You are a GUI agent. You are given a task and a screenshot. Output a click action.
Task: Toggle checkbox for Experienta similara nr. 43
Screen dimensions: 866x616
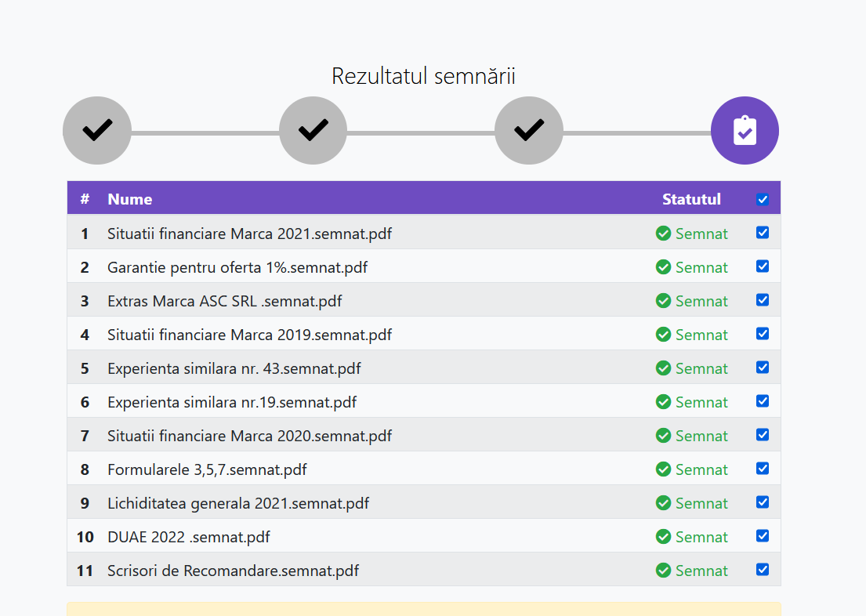tap(763, 368)
